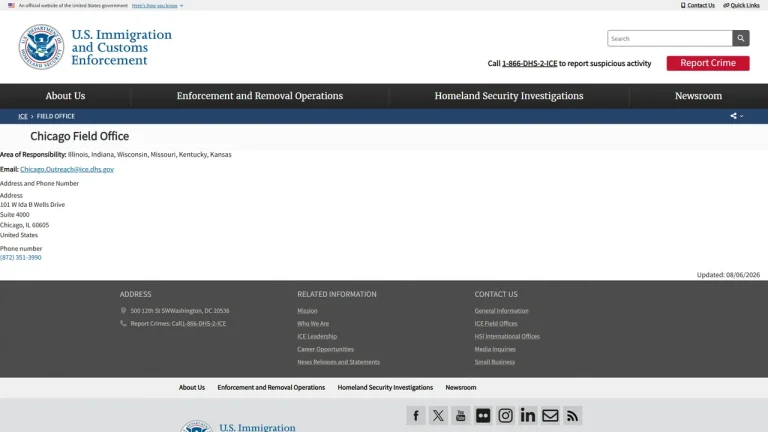Image resolution: width=768 pixels, height=432 pixels.
Task: Open Career Opportunities footer link
Action: pos(325,349)
